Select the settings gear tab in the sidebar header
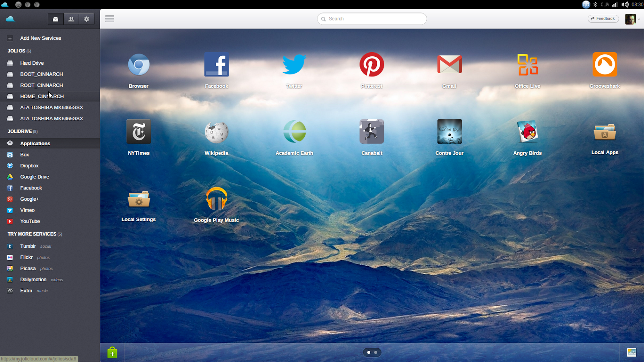This screenshot has width=644, height=362. 87,19
